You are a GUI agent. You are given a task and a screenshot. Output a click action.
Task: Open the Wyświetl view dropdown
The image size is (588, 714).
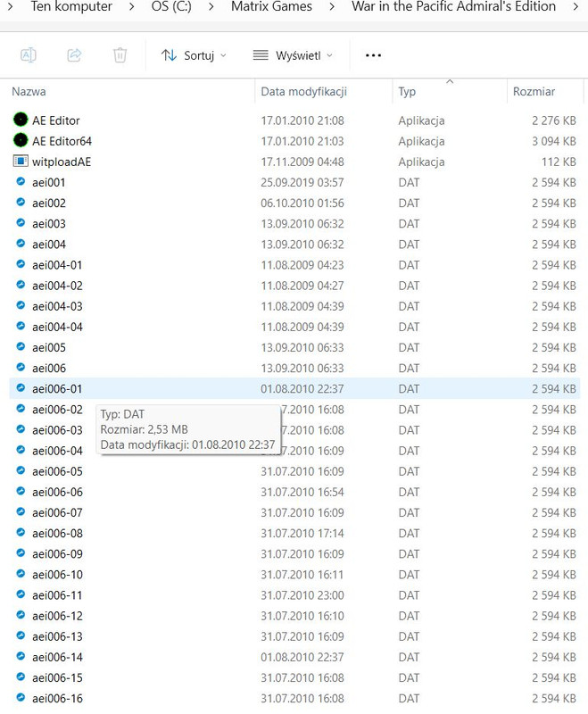(293, 55)
